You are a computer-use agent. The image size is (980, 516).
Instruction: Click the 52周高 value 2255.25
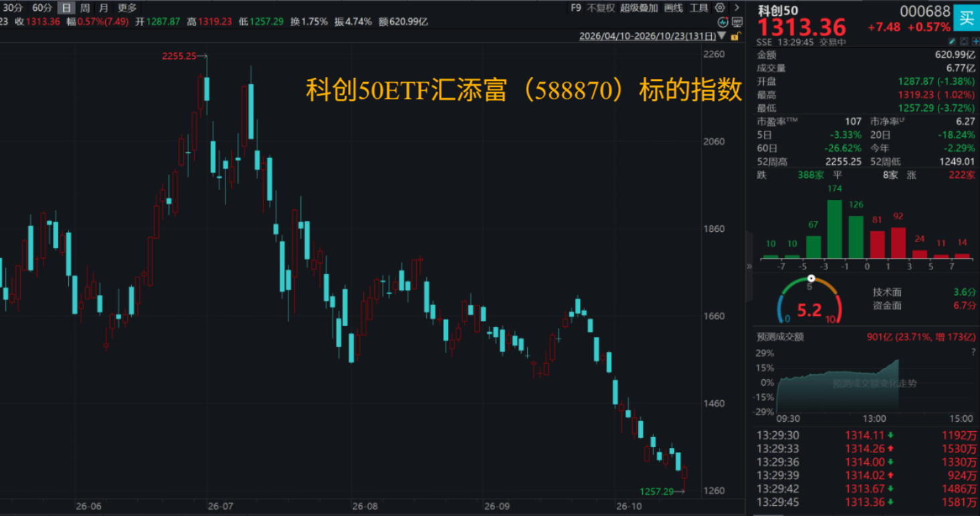[845, 161]
